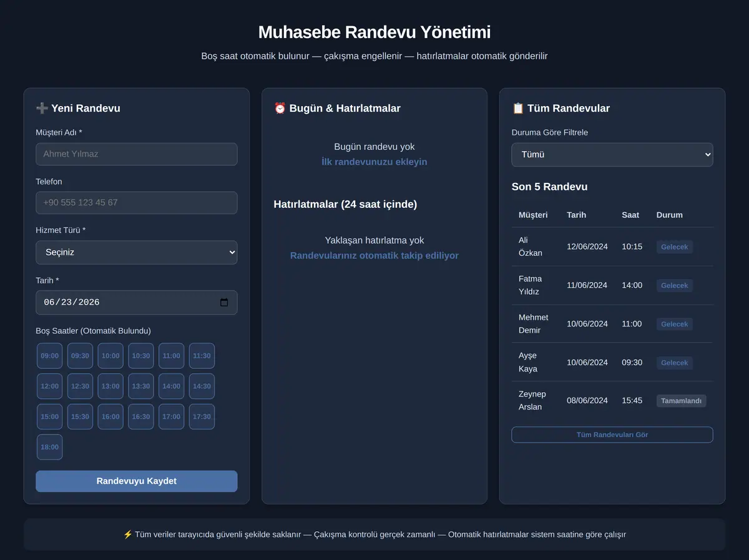Screen dimensions: 749x560
Task: Open the Hizmet Türü dropdown
Action: click(136, 252)
